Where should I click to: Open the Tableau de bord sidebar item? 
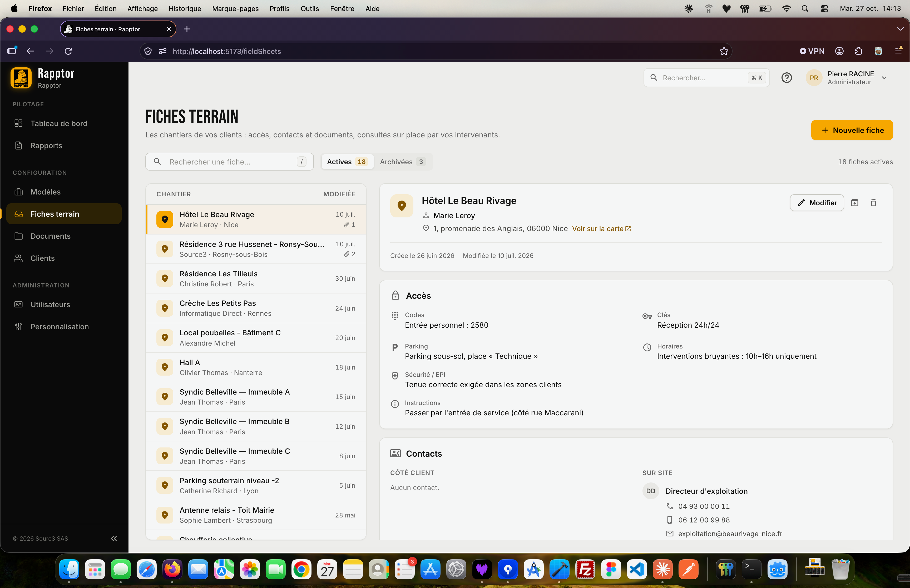click(64, 123)
